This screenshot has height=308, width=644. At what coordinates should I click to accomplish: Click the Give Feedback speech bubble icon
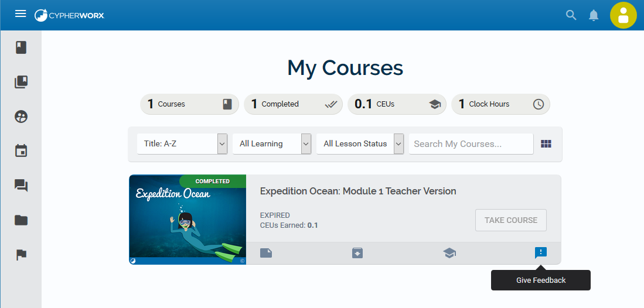point(541,253)
